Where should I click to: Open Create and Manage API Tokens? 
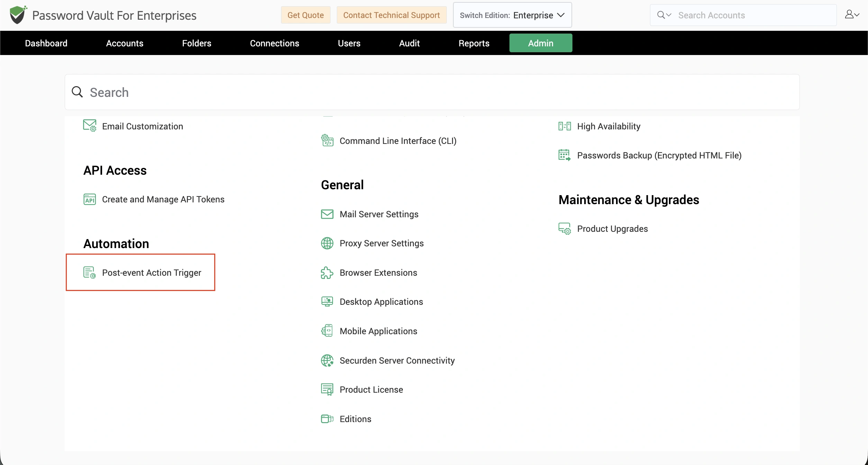[163, 199]
